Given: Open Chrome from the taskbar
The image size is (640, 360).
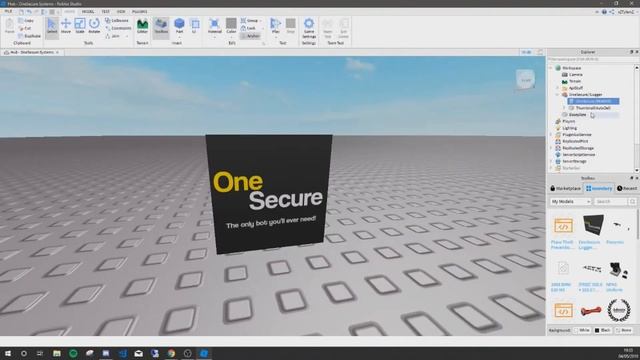Looking at the screenshot, I should coord(171,353).
